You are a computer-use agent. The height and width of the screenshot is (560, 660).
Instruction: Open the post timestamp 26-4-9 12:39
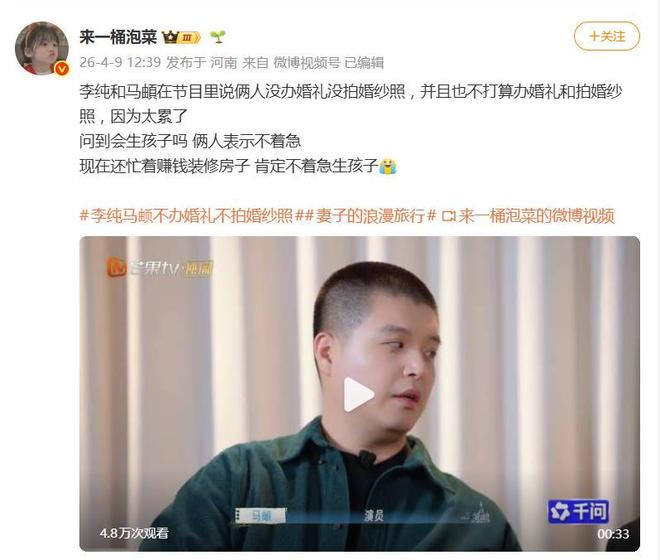pos(120,62)
